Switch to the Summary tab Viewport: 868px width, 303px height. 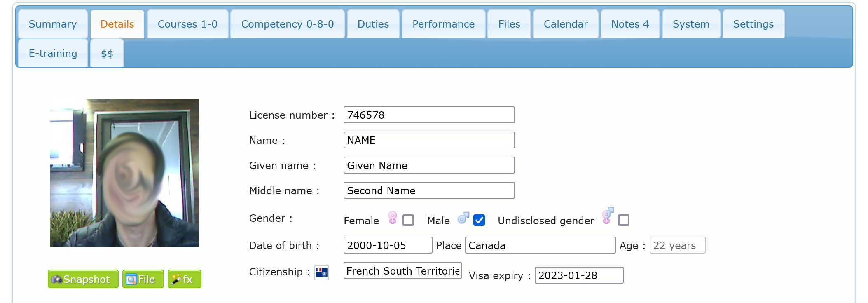point(53,24)
